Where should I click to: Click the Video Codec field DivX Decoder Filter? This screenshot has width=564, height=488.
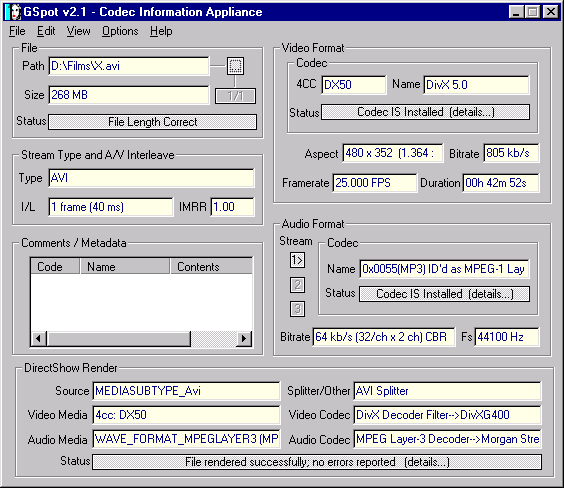click(447, 415)
